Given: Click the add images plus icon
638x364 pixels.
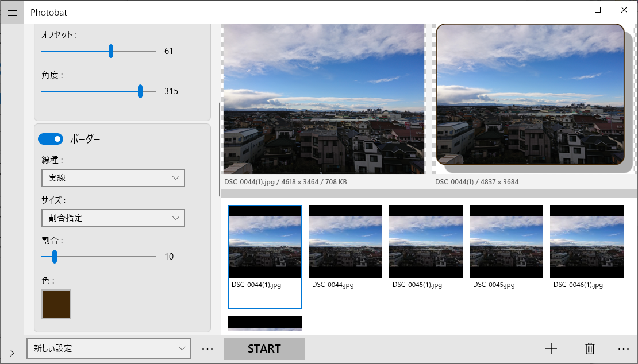Looking at the screenshot, I should [551, 348].
